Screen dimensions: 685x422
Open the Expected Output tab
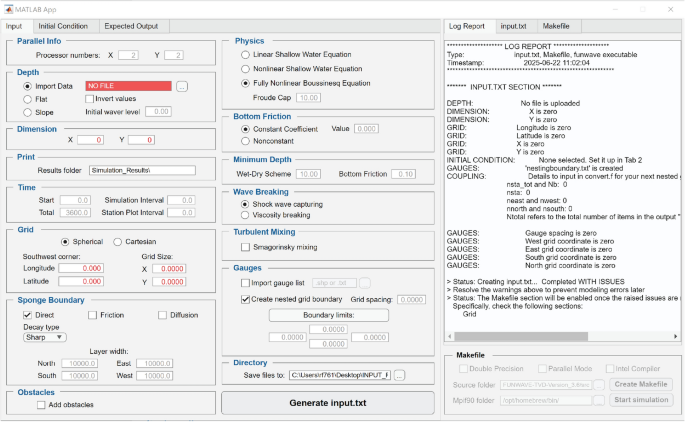click(131, 25)
